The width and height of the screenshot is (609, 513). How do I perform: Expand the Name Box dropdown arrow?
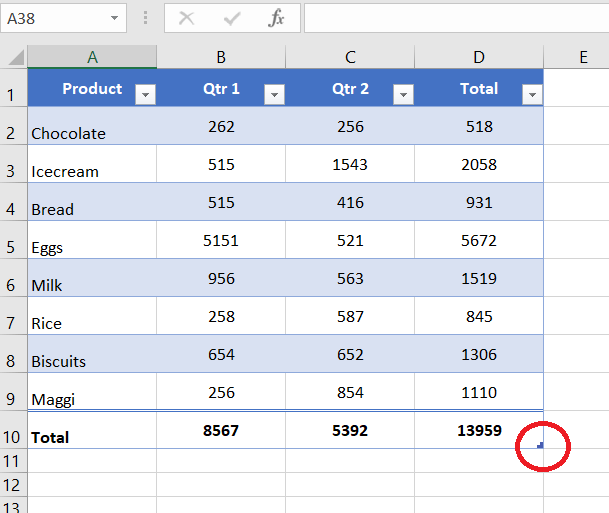(114, 18)
